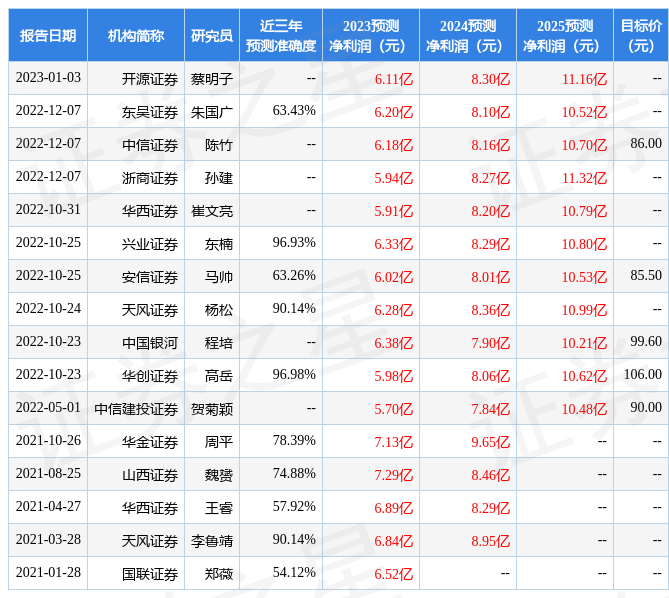
Task: Click the 目标价 column header
Action: (641, 35)
